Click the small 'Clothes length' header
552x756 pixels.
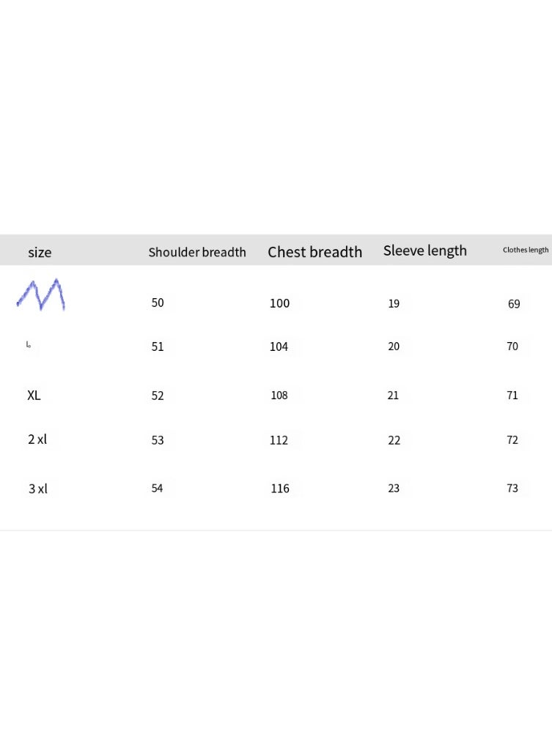(x=526, y=250)
